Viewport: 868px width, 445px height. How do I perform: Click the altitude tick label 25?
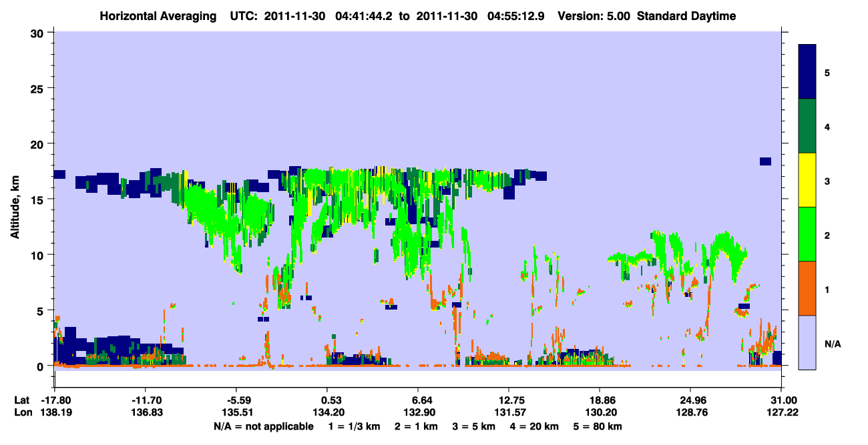coord(39,88)
